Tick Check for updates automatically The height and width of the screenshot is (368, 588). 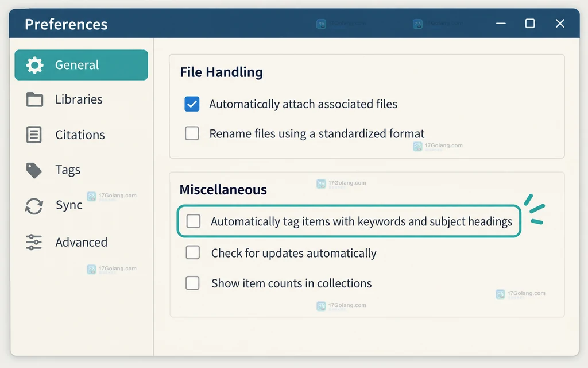tap(193, 253)
